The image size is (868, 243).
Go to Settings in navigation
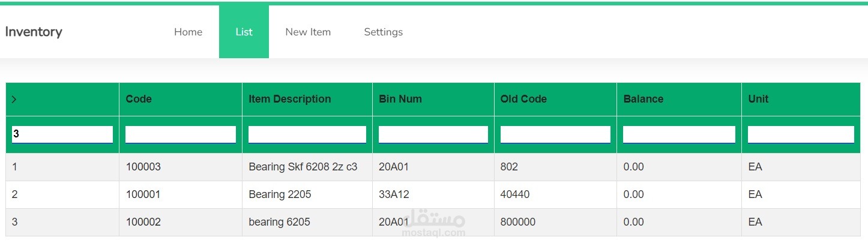pyautogui.click(x=383, y=32)
